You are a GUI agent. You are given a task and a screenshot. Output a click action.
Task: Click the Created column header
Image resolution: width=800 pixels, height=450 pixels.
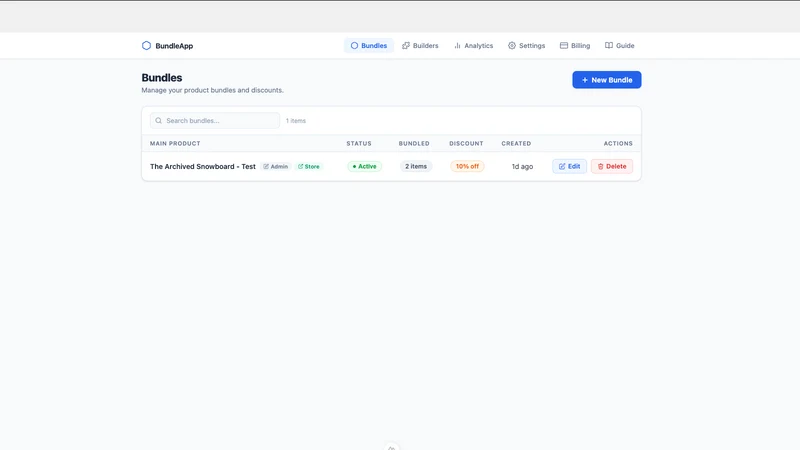516,143
